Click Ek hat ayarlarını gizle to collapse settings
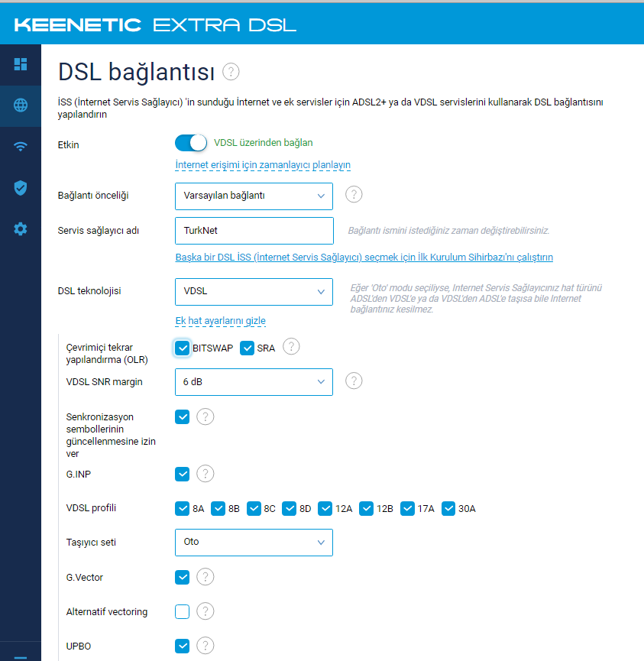 (x=221, y=321)
